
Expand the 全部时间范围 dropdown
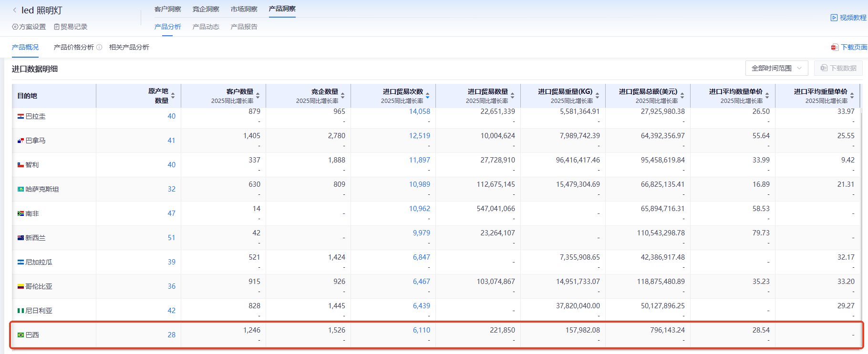pyautogui.click(x=776, y=68)
